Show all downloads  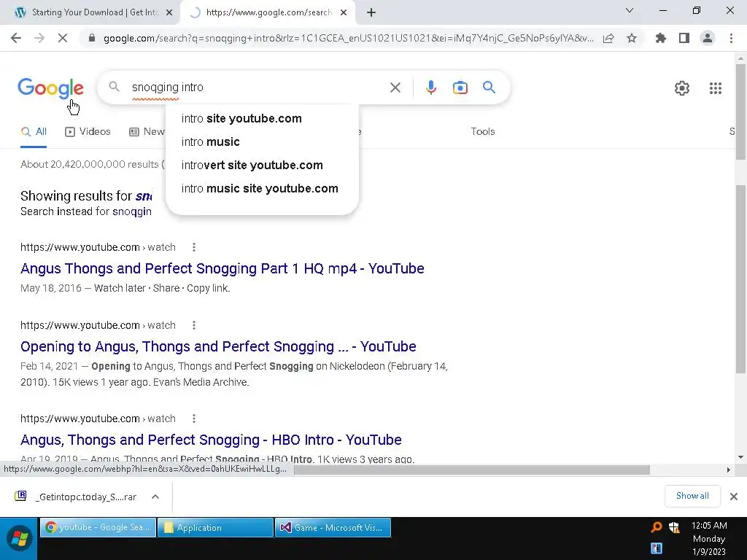692,496
